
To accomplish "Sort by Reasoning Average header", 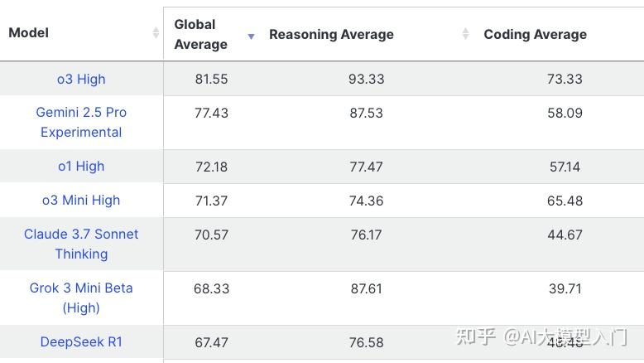I will click(x=331, y=34).
